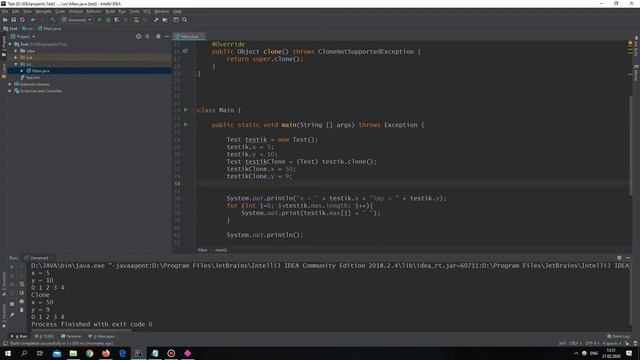Click the collapse all icon in Project panel

(x=147, y=36)
